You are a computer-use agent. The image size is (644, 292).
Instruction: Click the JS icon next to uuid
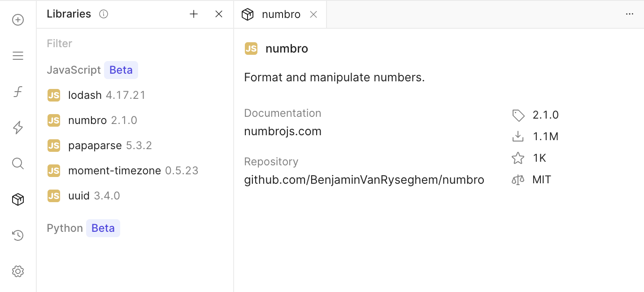click(x=54, y=196)
